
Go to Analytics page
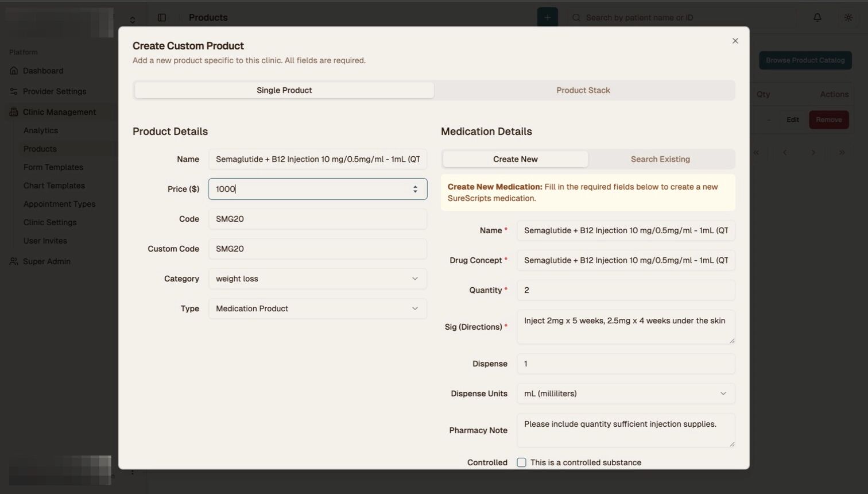tap(41, 130)
